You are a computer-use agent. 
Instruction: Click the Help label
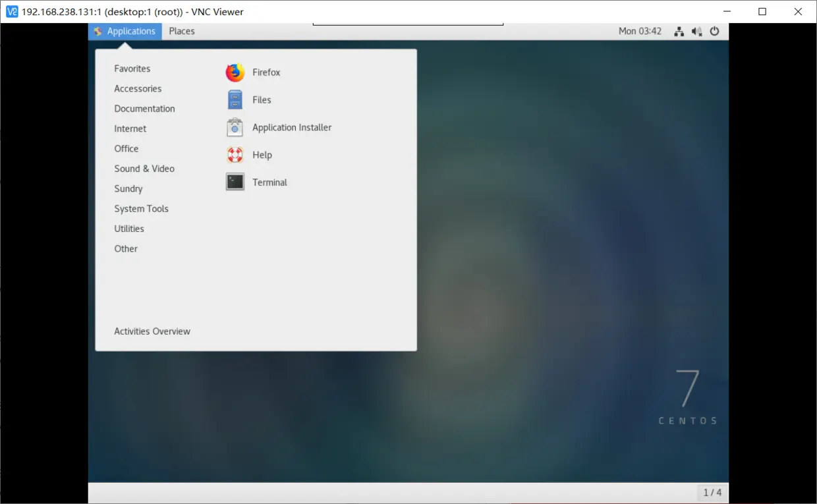click(x=262, y=155)
